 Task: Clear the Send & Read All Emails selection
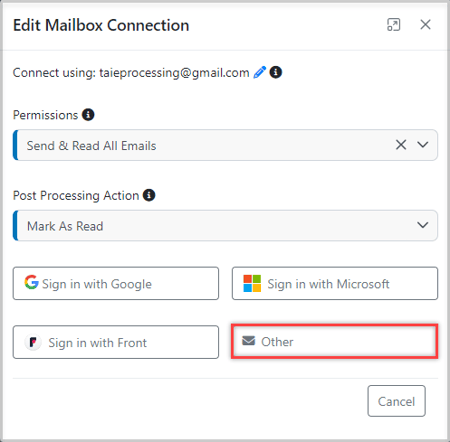tap(401, 145)
